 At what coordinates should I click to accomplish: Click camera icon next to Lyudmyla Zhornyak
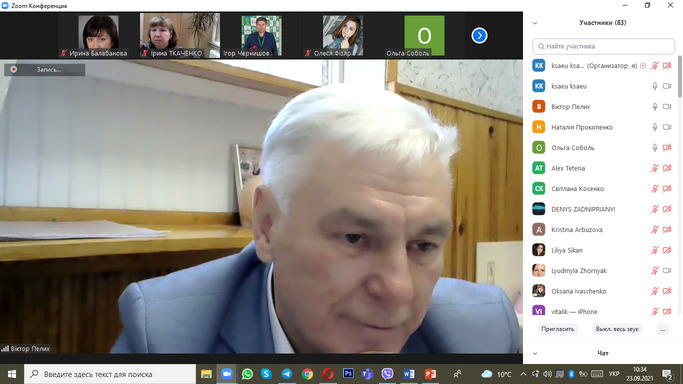(667, 270)
